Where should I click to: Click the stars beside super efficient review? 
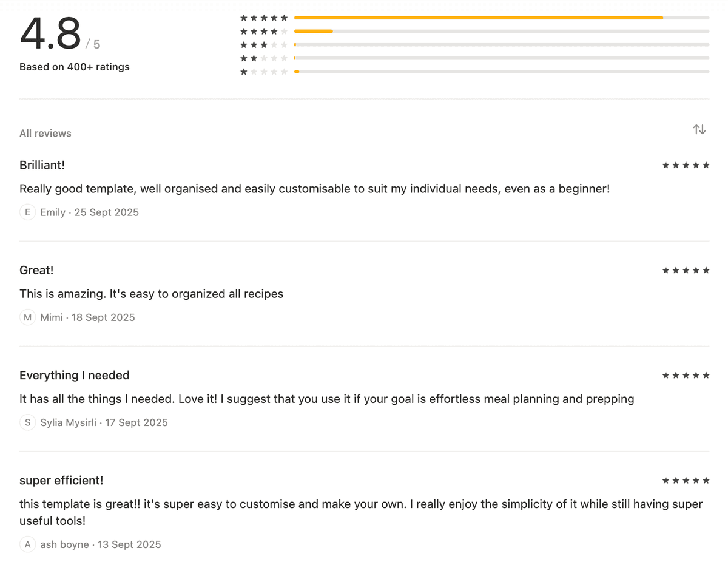click(x=686, y=480)
